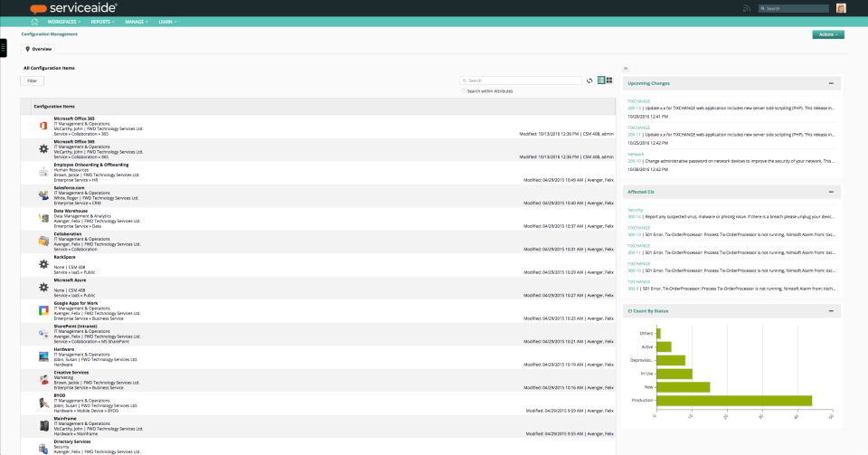868x455 pixels.
Task: Open the RSS feed icon in header
Action: (x=746, y=8)
